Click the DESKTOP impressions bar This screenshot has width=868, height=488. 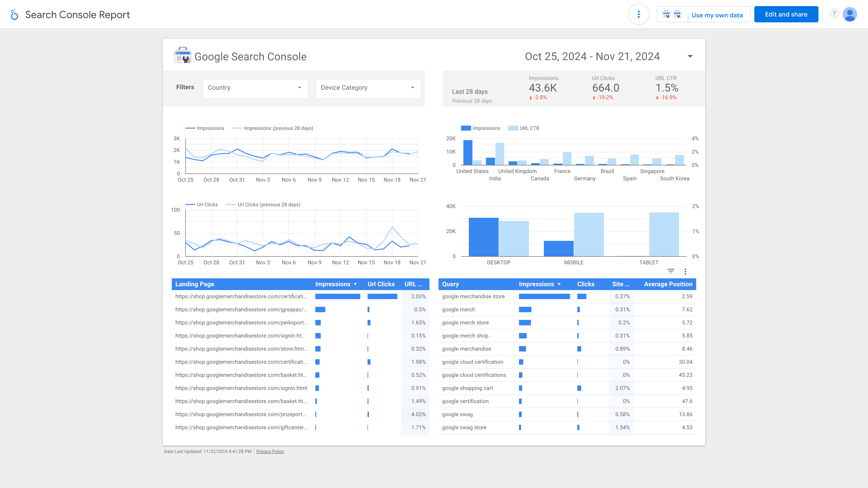[x=484, y=237]
